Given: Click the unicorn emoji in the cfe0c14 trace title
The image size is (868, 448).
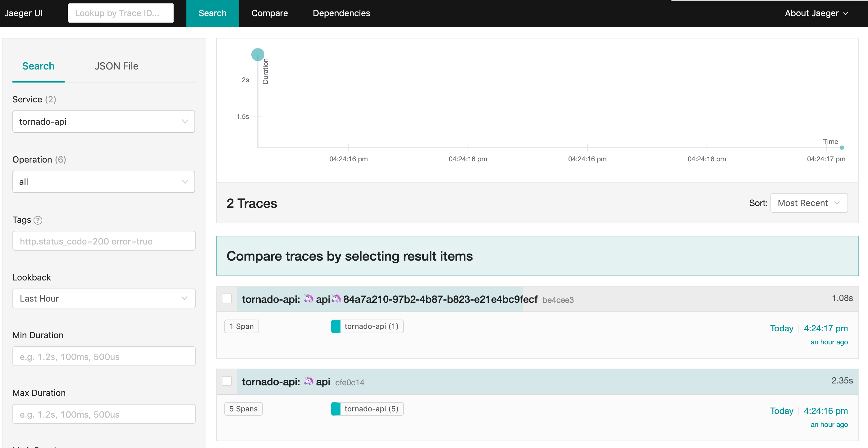Looking at the screenshot, I should pyautogui.click(x=309, y=381).
